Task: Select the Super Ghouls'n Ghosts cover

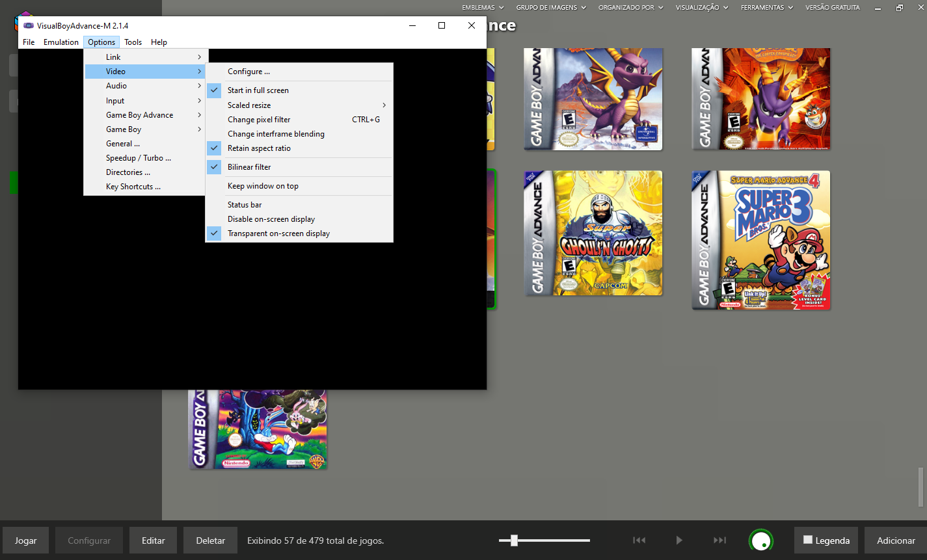Action: pyautogui.click(x=593, y=233)
